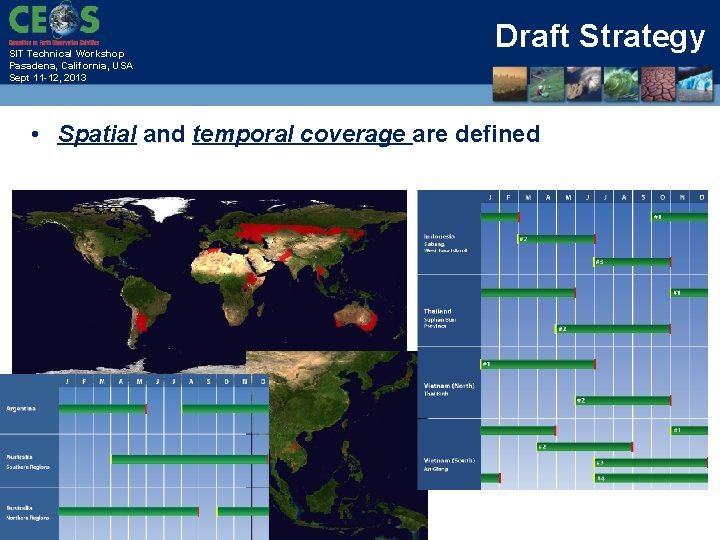This screenshot has width=720, height=540.
Task: Click Indonesia's unlabeled January–February bar
Action: (500, 217)
